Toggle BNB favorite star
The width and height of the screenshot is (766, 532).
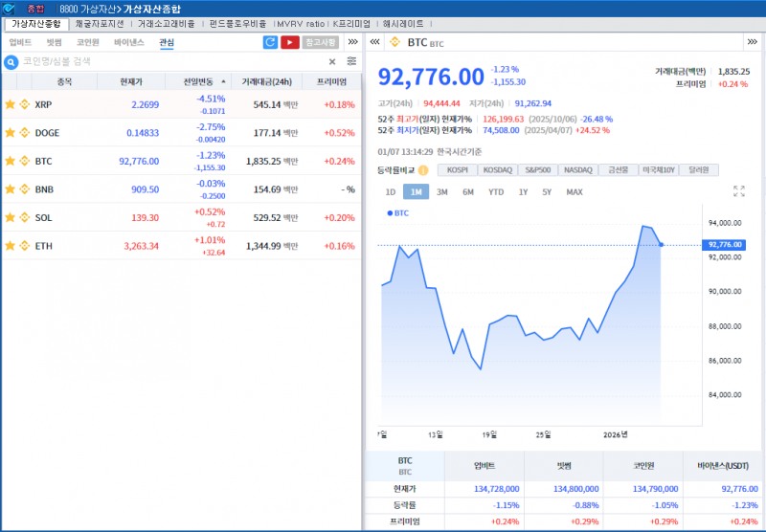[x=10, y=188]
